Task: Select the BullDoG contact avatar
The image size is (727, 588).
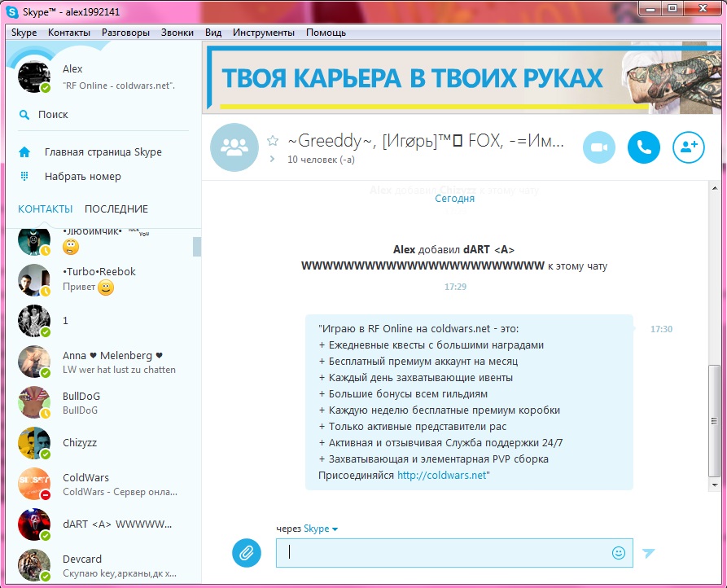Action: (x=34, y=402)
